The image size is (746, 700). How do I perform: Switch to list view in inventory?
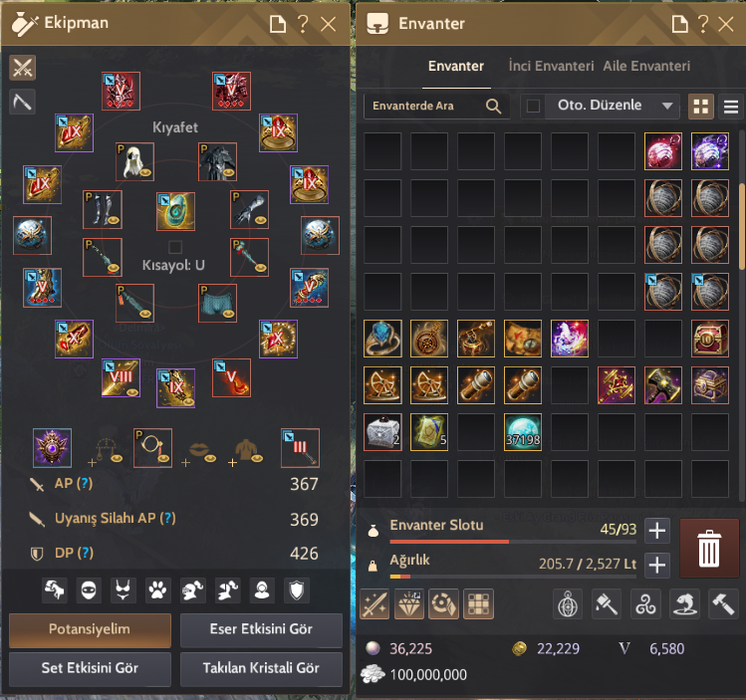[x=731, y=107]
